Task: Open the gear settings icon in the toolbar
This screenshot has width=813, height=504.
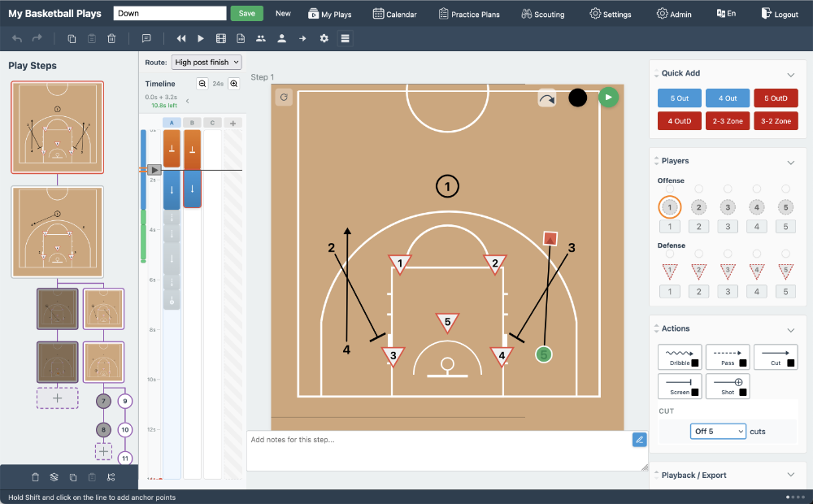Action: click(324, 38)
